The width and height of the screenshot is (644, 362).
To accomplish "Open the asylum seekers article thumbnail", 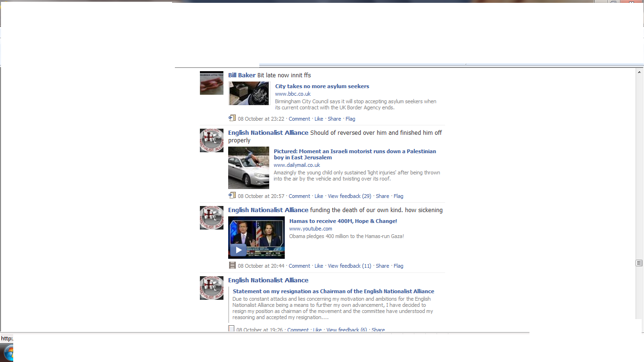I will coord(248,93).
